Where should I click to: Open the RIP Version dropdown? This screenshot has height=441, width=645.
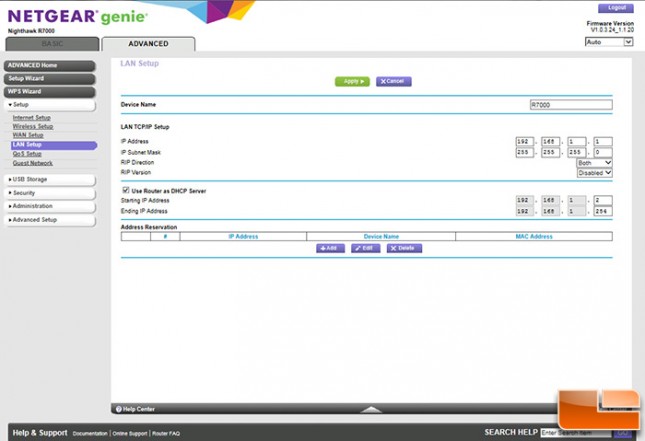[594, 173]
